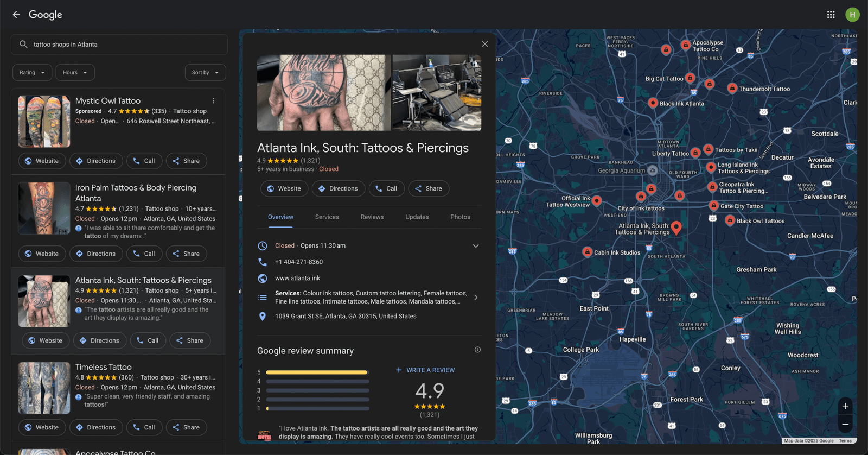
Task: Click the www.atlanta.ink website link
Action: coord(297,279)
